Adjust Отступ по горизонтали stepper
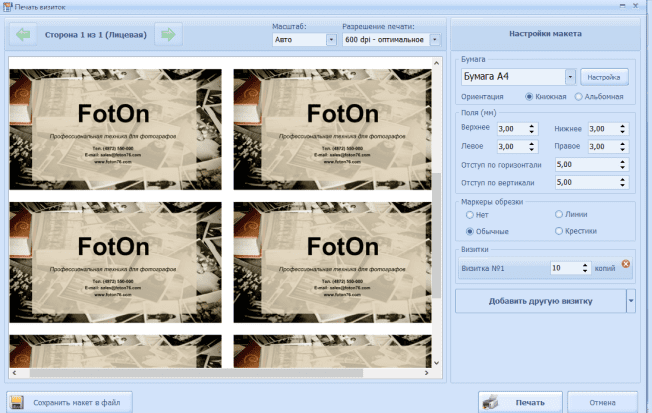Screen dimensions: 652x413 coord(622,165)
